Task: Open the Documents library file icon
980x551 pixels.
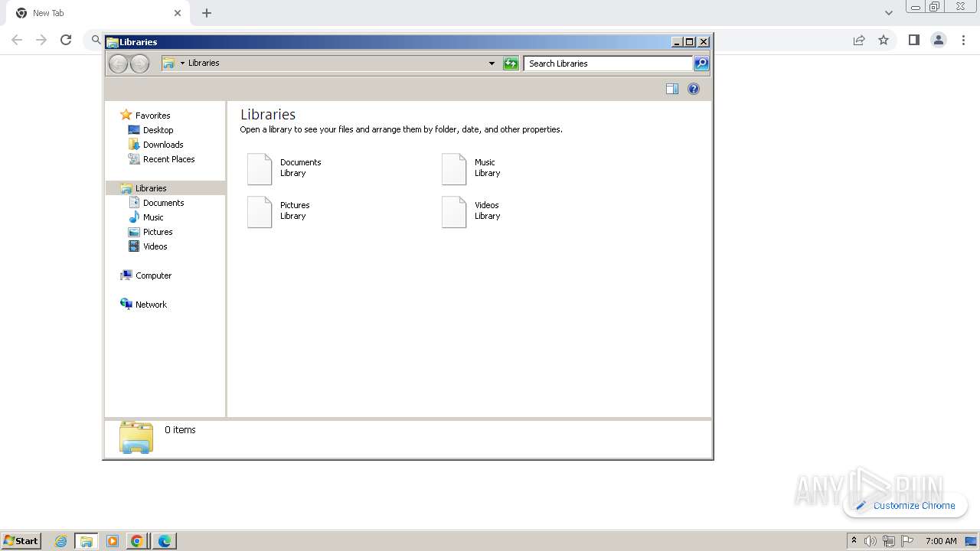Action: (260, 169)
